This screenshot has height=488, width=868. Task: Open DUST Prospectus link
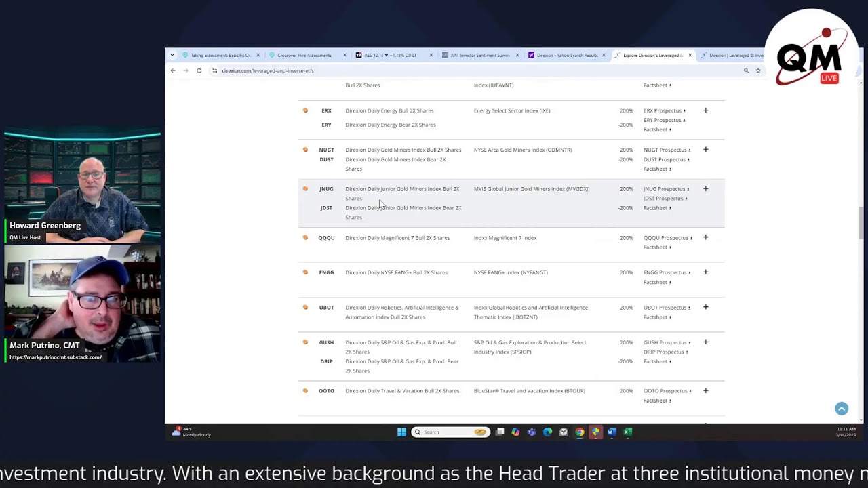[666, 159]
